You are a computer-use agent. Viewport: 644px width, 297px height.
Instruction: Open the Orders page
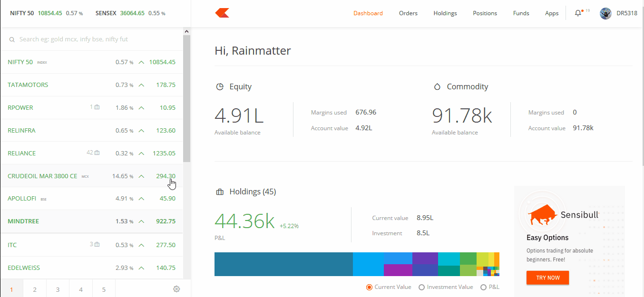(408, 13)
